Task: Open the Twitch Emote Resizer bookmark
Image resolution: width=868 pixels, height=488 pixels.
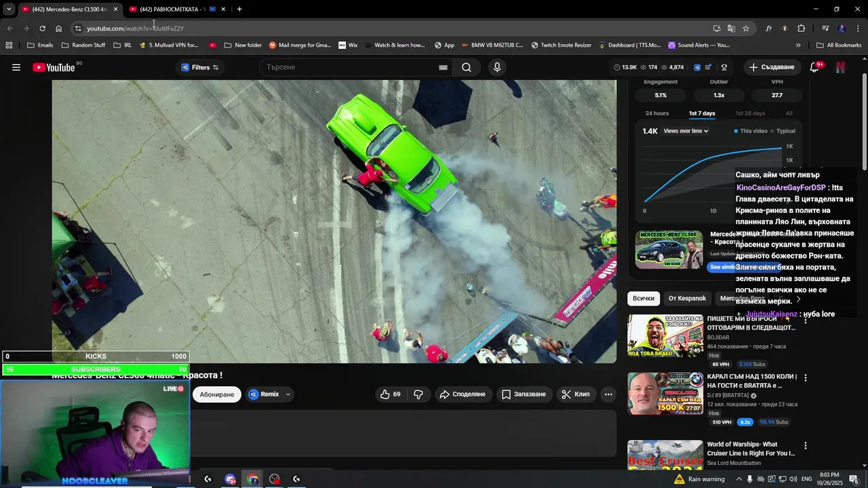Action: point(561,45)
